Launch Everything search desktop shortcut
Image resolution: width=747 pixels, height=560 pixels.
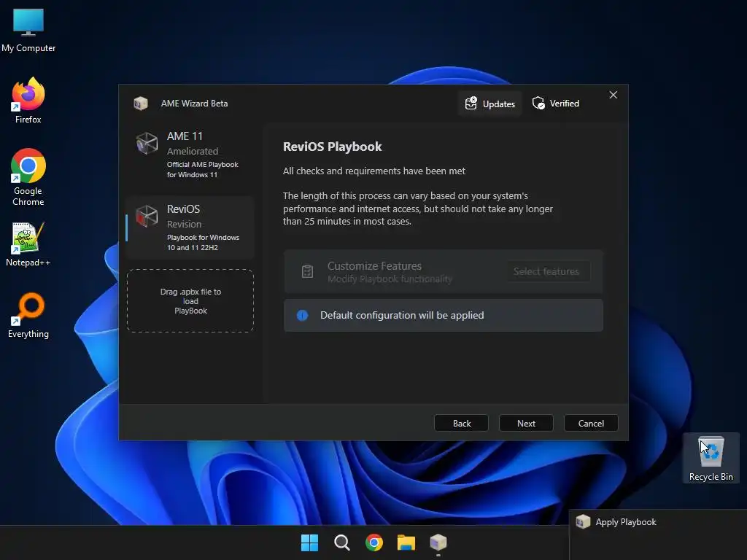[x=28, y=315]
